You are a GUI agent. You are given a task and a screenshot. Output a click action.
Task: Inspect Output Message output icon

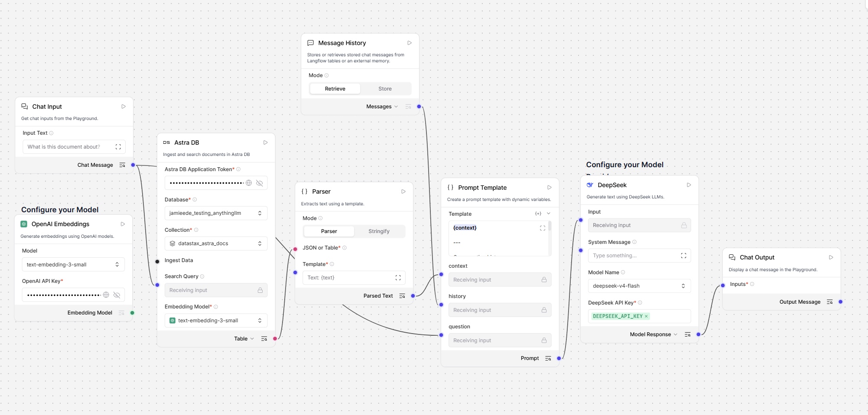[830, 302]
